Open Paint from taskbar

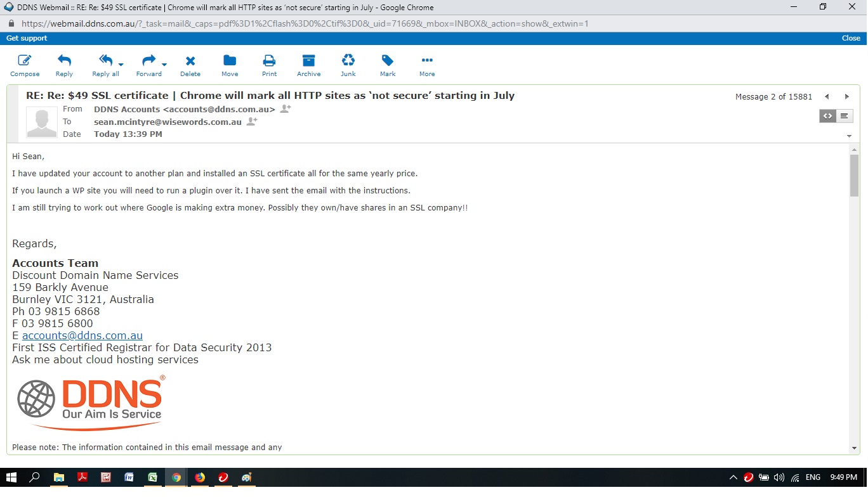tap(247, 477)
